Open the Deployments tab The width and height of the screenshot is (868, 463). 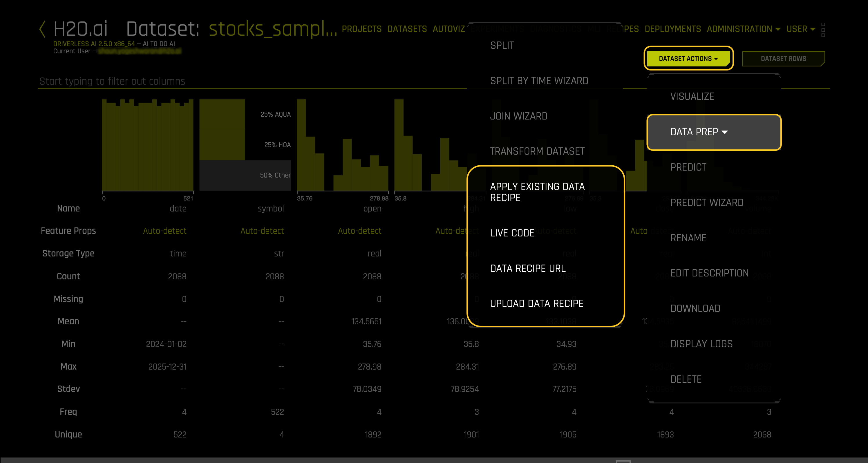(672, 29)
